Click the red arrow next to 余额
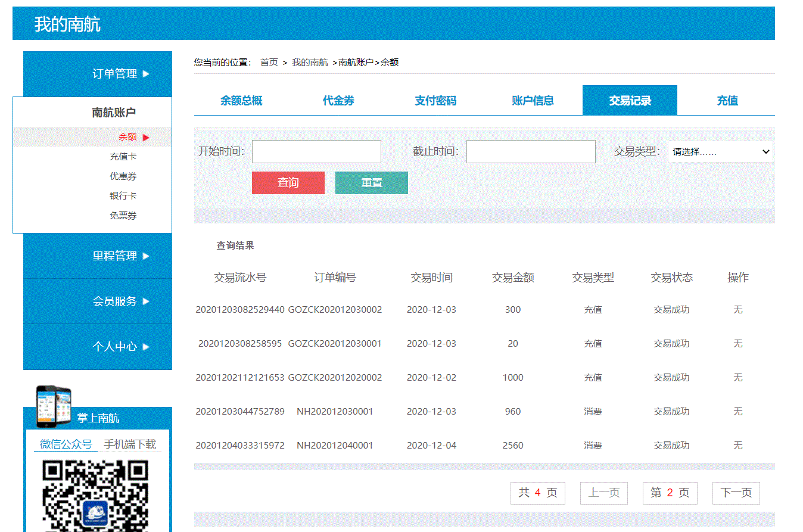Screen dimensions: 803x532 146,138
